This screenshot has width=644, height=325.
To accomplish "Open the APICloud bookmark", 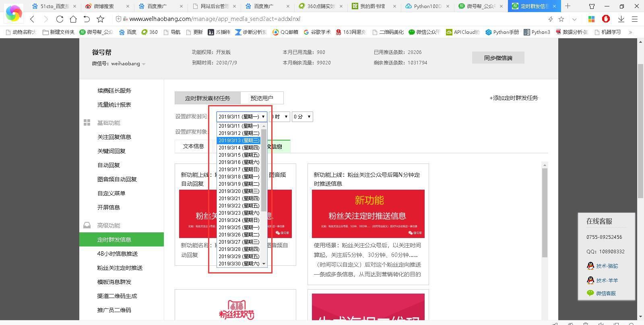I will 463,32.
